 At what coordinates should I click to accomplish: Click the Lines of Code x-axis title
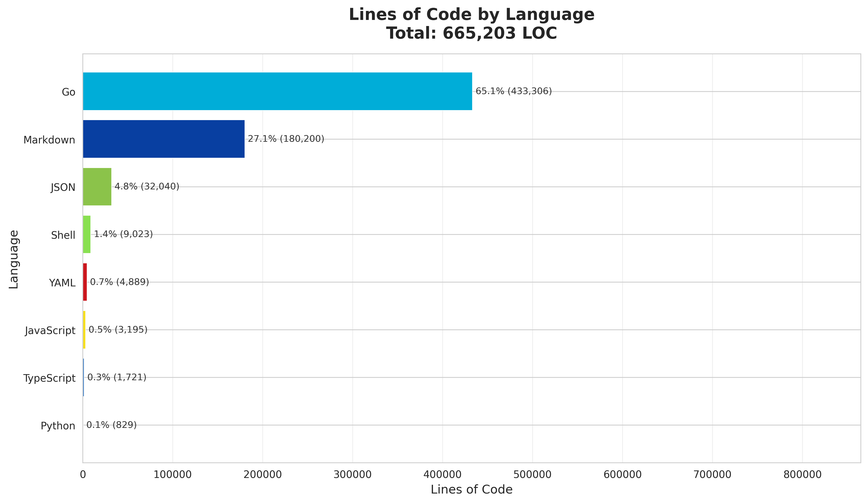[471, 490]
